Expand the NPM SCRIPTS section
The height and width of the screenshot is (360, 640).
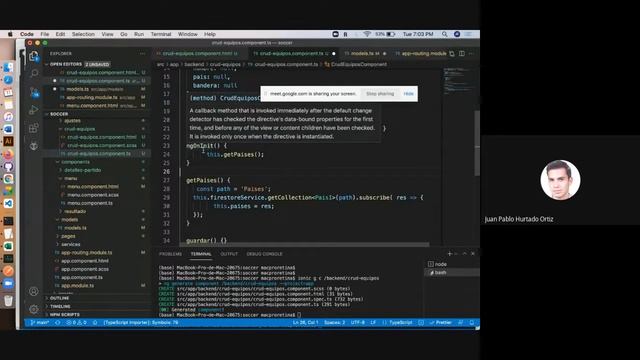tap(64, 314)
